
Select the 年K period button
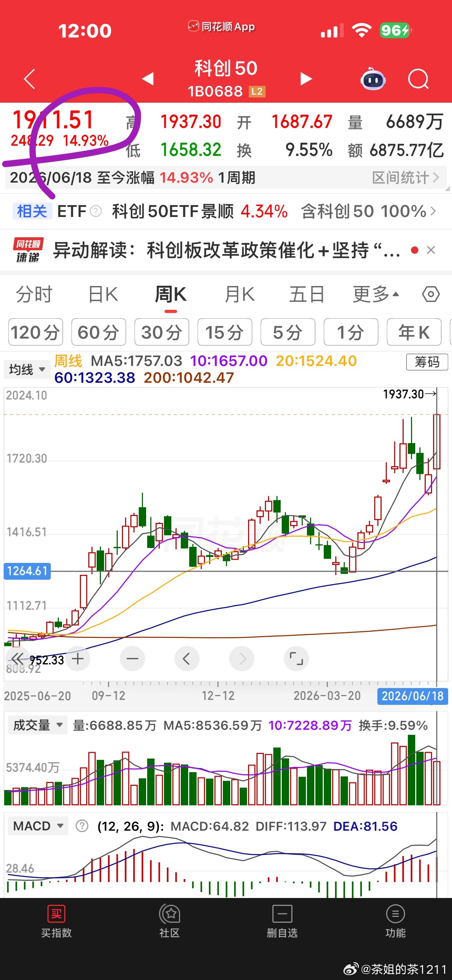pos(414,332)
